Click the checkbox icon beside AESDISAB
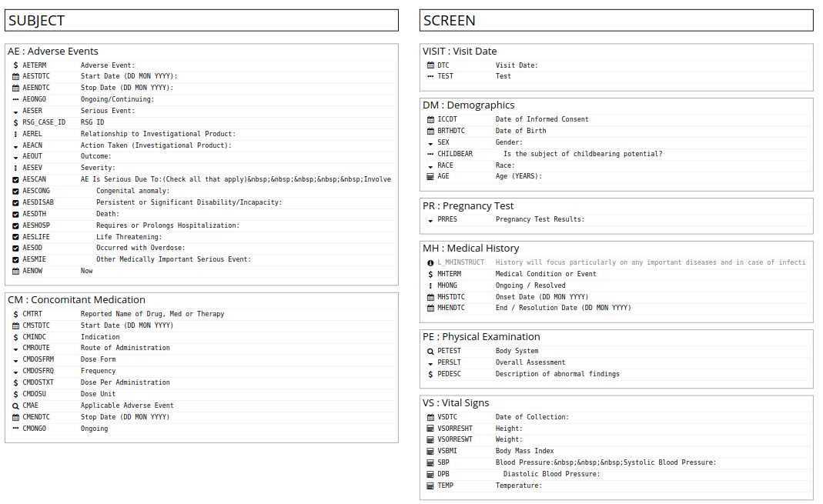The width and height of the screenshot is (823, 504). (x=15, y=203)
